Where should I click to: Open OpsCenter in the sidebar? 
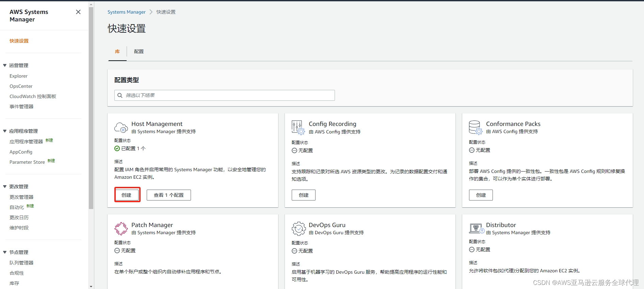click(x=21, y=86)
